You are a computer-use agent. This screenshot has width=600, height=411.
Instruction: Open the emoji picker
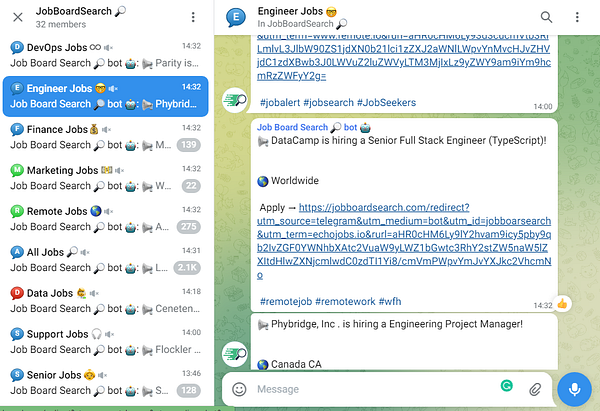[239, 389]
